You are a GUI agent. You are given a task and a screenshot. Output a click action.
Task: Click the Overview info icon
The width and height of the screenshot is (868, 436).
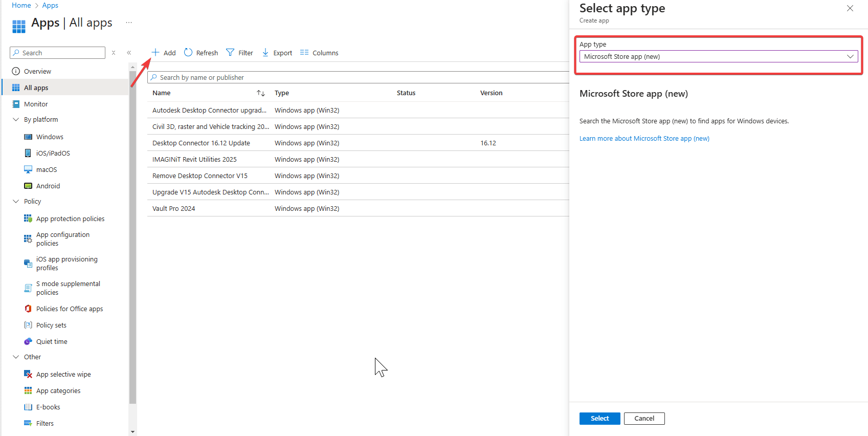coord(16,71)
